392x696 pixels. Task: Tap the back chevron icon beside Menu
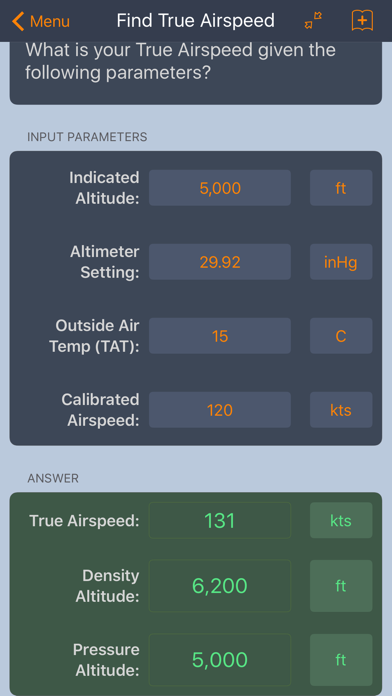pyautogui.click(x=18, y=21)
